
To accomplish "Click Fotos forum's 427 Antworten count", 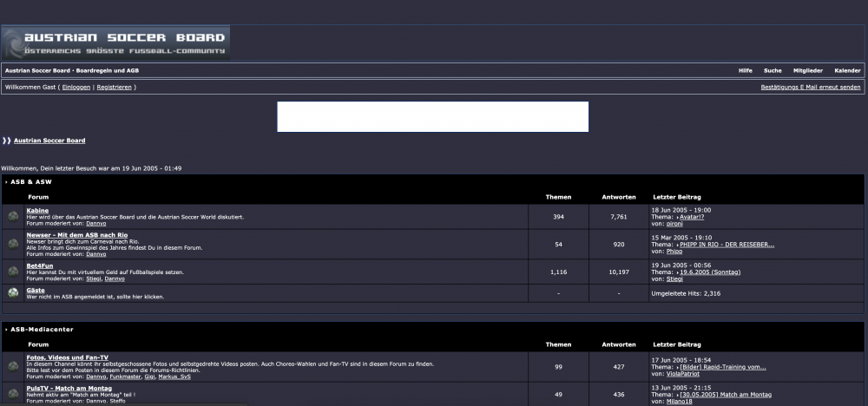I will coord(619,367).
